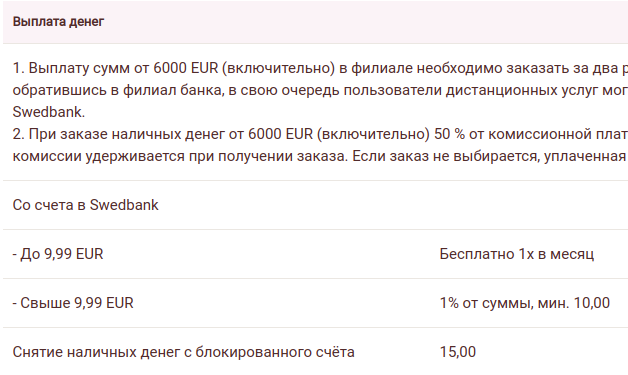The image size is (628, 375).
Task: Click the "1% от суммы, мин. 10,00" fee
Action: pos(525,303)
